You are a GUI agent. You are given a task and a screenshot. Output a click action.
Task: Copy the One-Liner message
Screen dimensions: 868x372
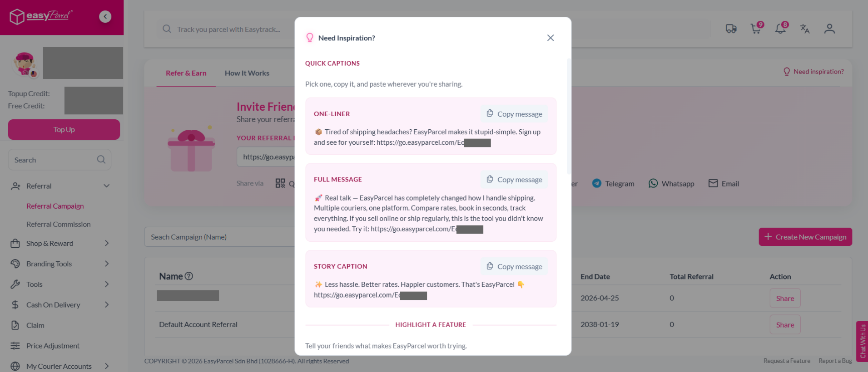click(x=514, y=114)
